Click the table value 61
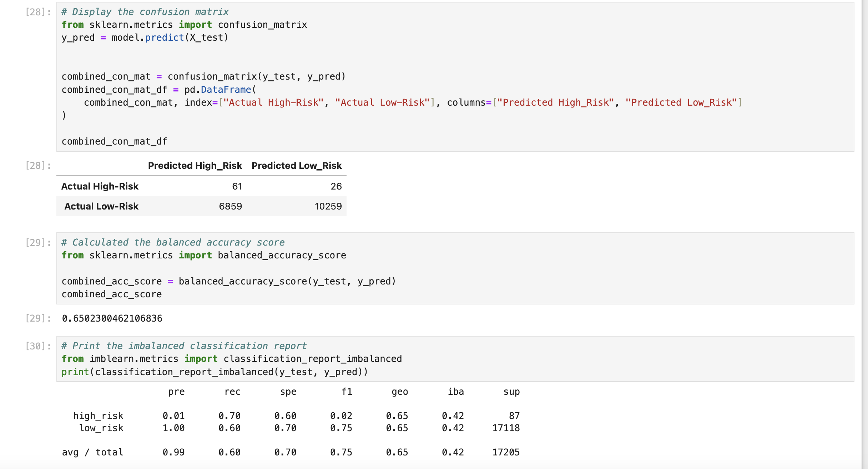This screenshot has width=868, height=469. (237, 186)
